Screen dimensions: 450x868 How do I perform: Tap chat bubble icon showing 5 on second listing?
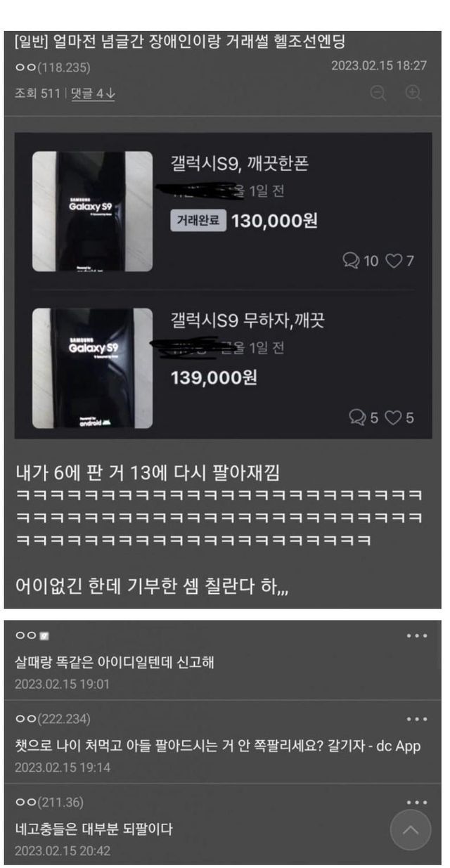tap(358, 417)
